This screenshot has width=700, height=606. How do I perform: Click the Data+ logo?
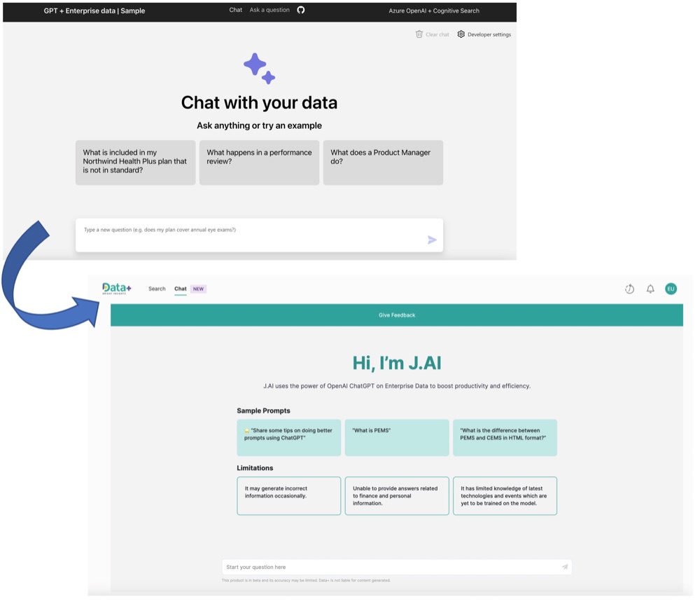pos(116,288)
